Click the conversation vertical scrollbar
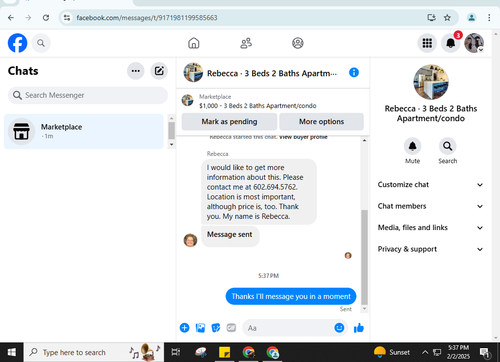Screen dimensions: 500x362 (364, 257)
